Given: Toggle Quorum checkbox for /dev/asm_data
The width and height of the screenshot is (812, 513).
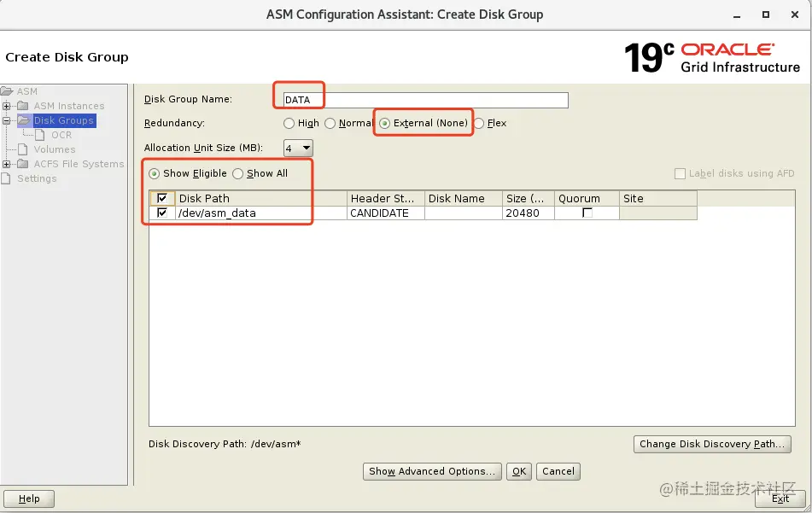Looking at the screenshot, I should point(587,213).
